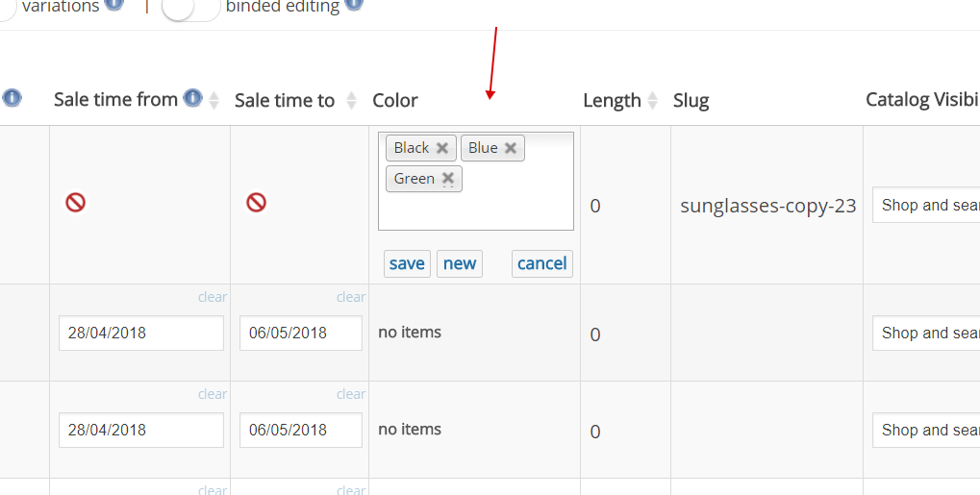The width and height of the screenshot is (980, 495).
Task: Click the first 'no items' color cell
Action: (x=410, y=333)
